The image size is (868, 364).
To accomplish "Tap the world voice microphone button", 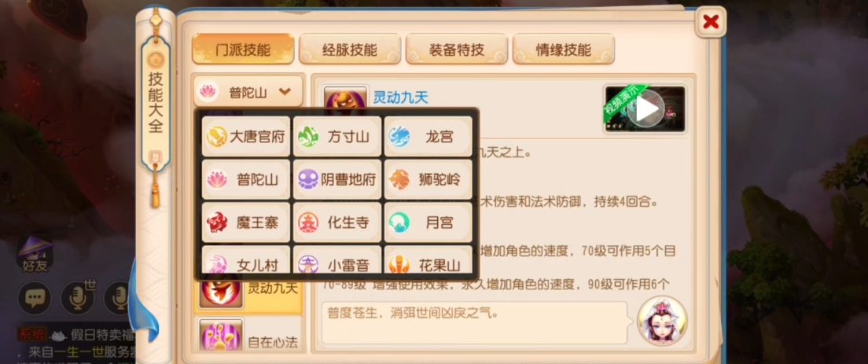I will click(x=78, y=298).
